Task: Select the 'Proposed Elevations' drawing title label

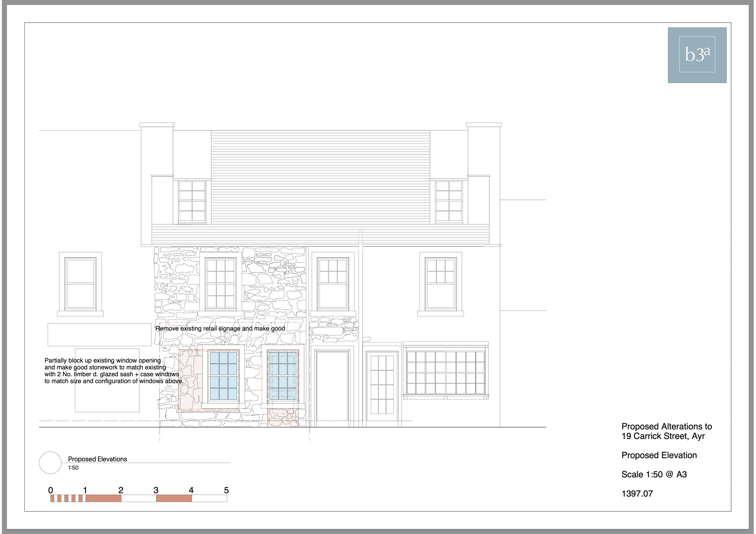Action: [97, 459]
